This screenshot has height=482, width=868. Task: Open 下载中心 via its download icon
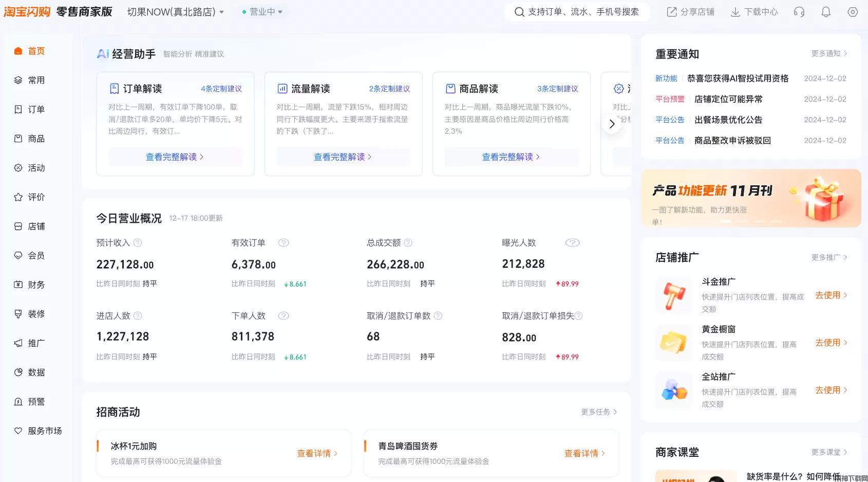point(735,12)
